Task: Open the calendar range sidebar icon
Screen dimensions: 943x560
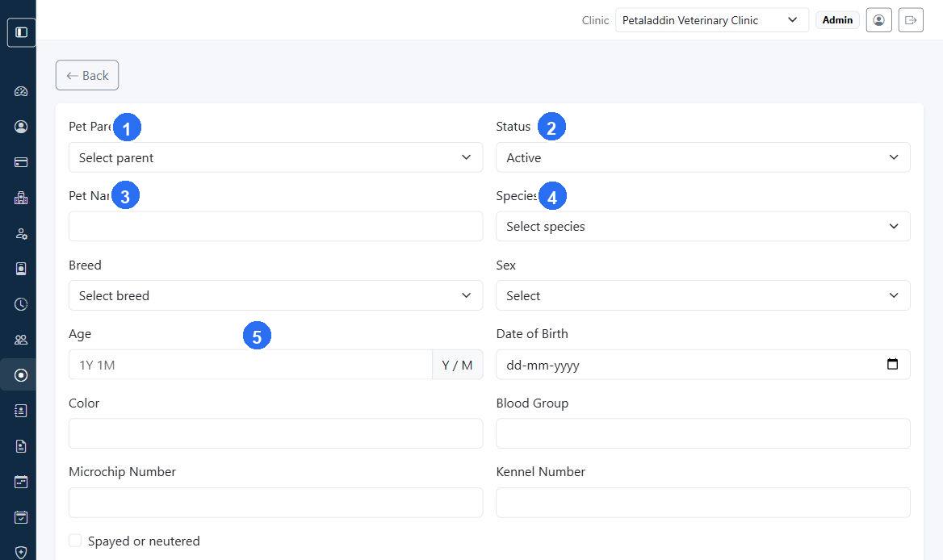Action: click(21, 481)
